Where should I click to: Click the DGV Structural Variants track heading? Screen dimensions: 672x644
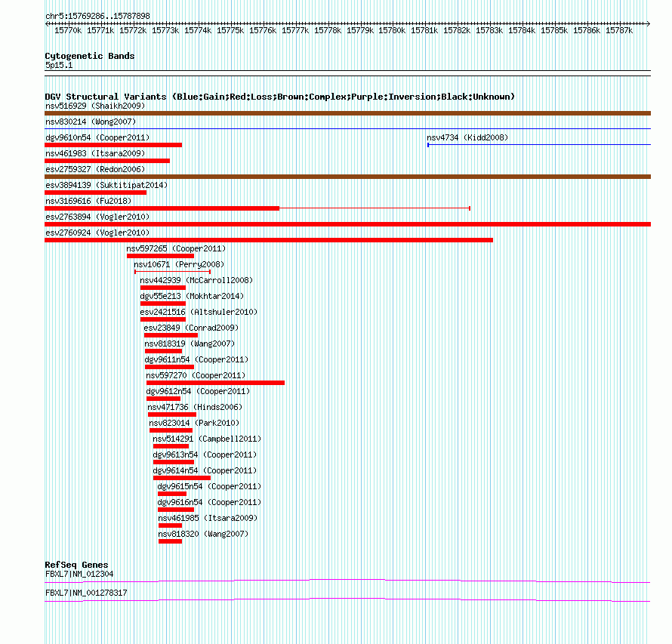tap(279, 97)
